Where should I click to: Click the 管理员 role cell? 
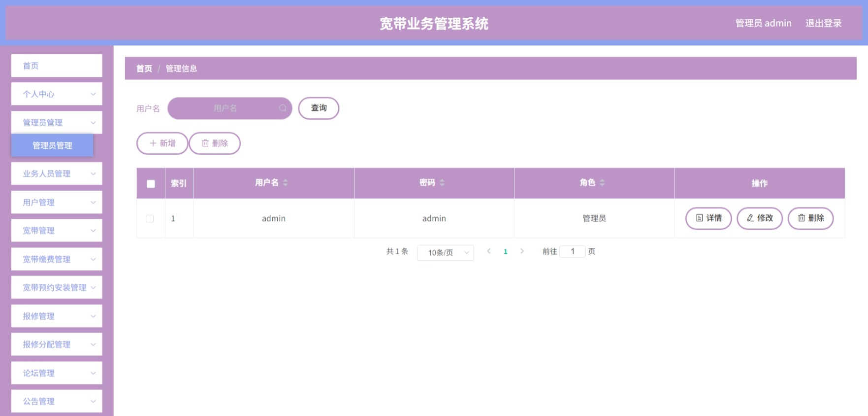point(594,218)
